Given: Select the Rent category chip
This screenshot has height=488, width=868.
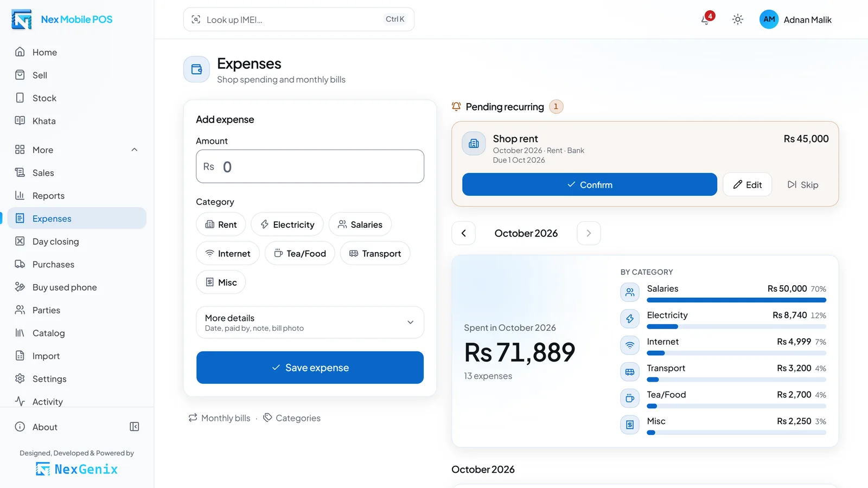Looking at the screenshot, I should 221,224.
